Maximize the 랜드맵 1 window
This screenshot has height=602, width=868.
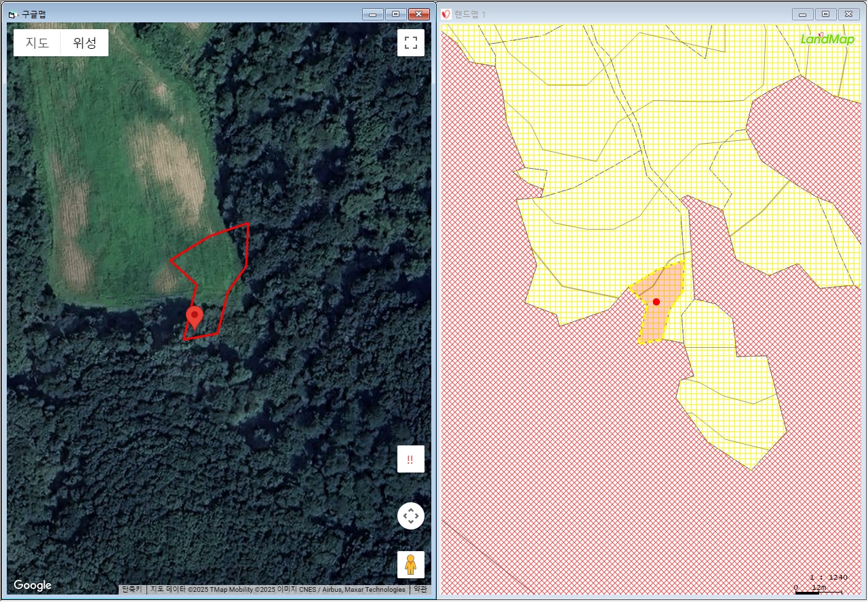tap(825, 14)
